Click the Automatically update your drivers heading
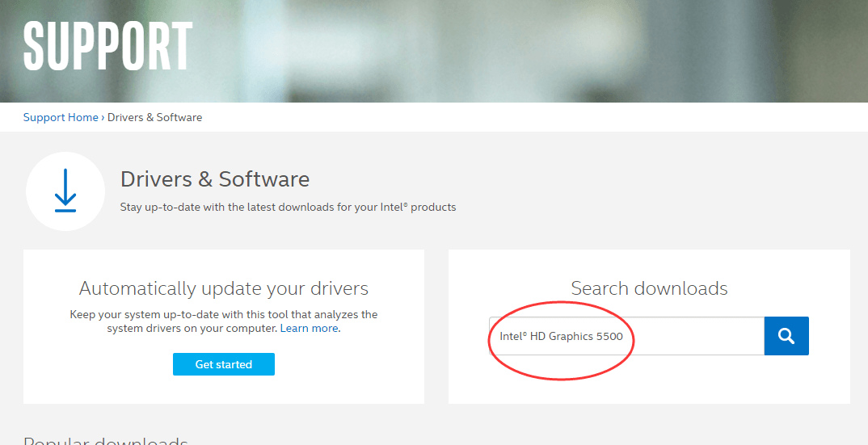Screen dimensions: 868x445 224,288
